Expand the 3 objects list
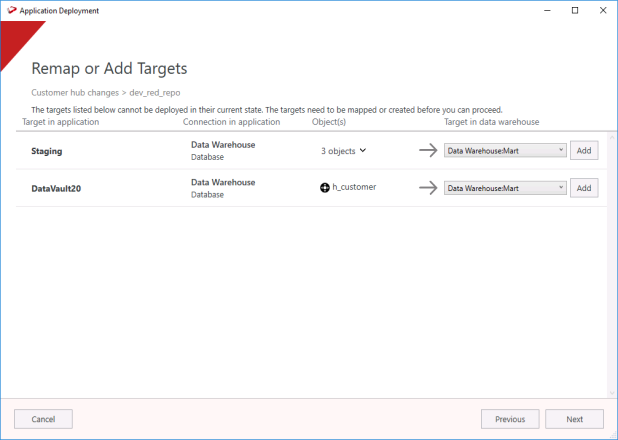Image resolution: width=618 pixels, height=440 pixels. point(344,151)
